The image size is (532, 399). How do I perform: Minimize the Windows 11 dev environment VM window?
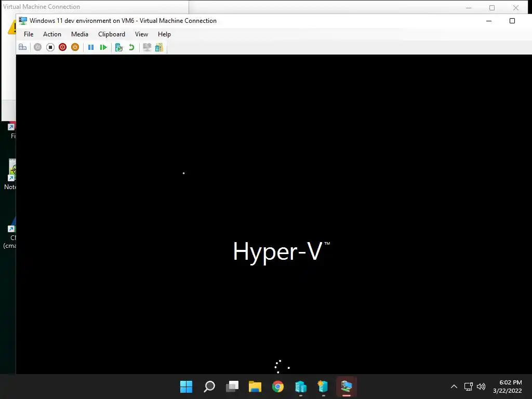(489, 21)
